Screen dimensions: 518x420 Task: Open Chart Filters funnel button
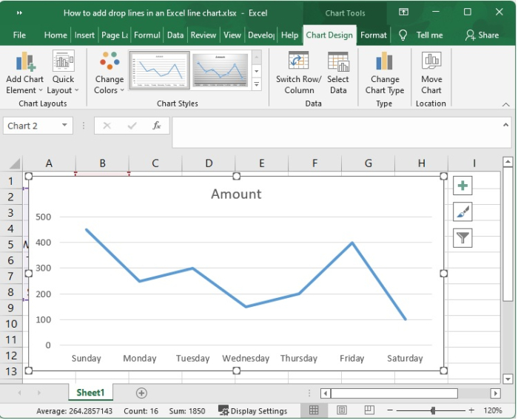462,238
